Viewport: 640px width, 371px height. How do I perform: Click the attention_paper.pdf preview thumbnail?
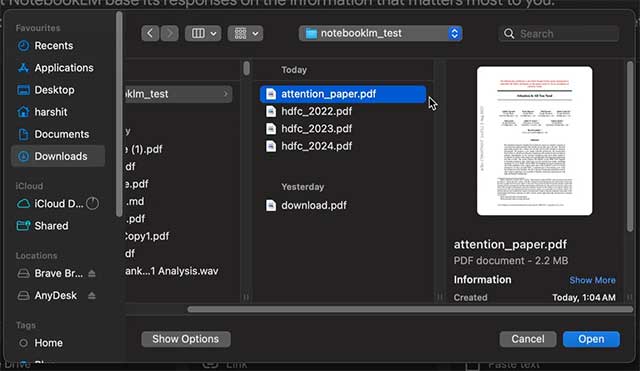[x=534, y=141]
